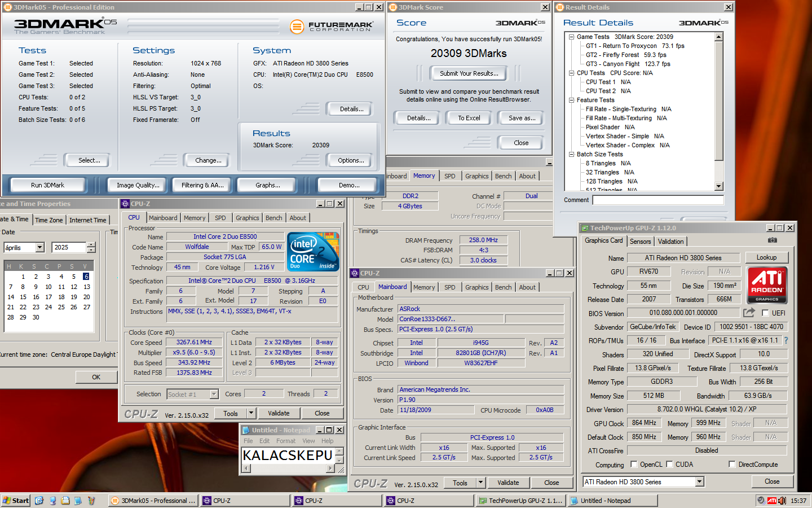Open the Socket #1 selection dropdown
Screen dimensions: 812x508
(214, 394)
